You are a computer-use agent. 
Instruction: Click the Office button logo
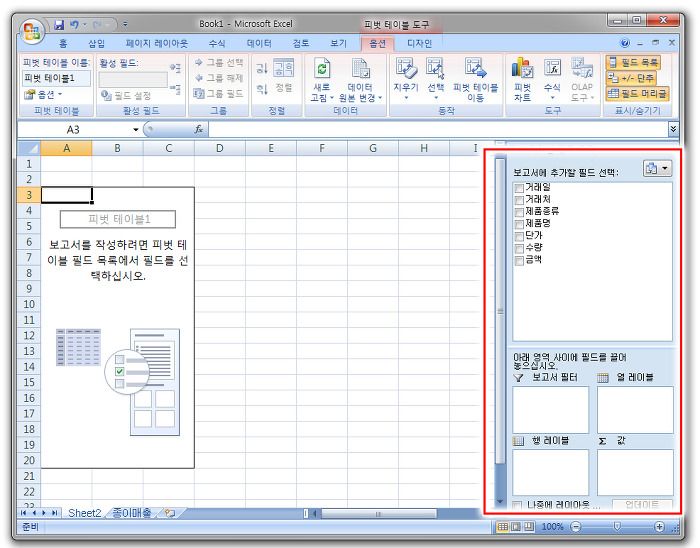pos(32,31)
